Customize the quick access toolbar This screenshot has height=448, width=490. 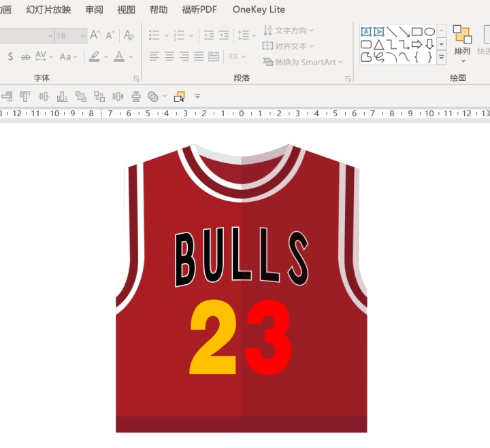tap(197, 96)
